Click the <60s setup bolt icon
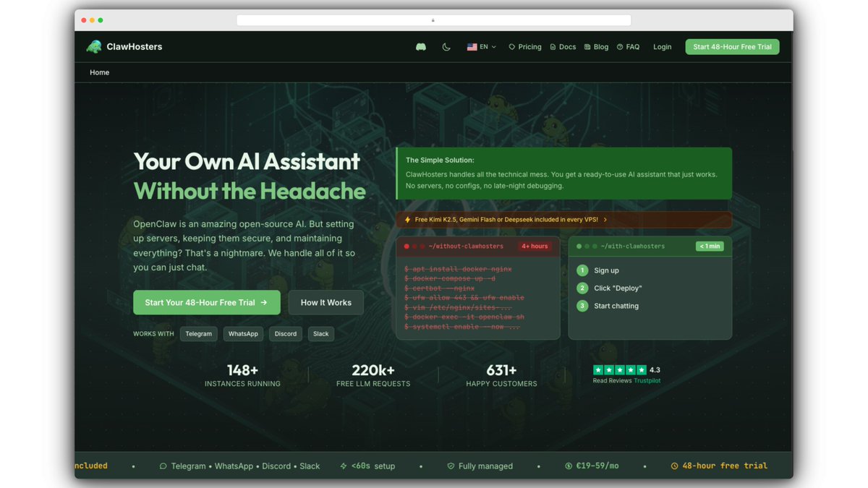The image size is (868, 488). (x=344, y=466)
